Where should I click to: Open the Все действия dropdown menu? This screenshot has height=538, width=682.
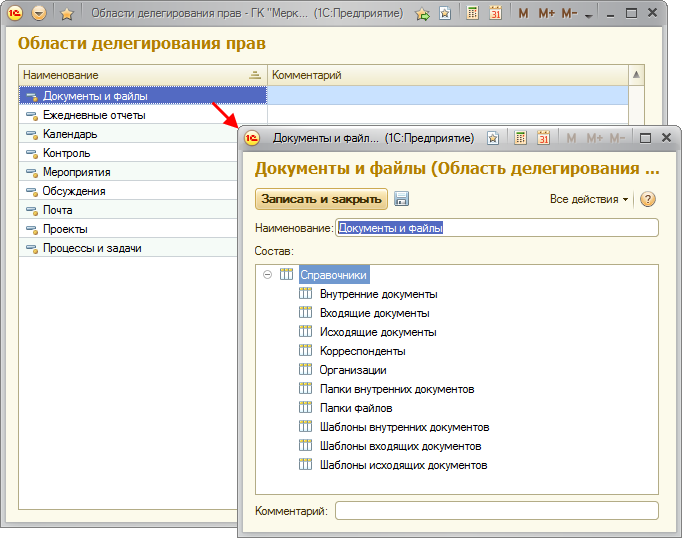[589, 199]
